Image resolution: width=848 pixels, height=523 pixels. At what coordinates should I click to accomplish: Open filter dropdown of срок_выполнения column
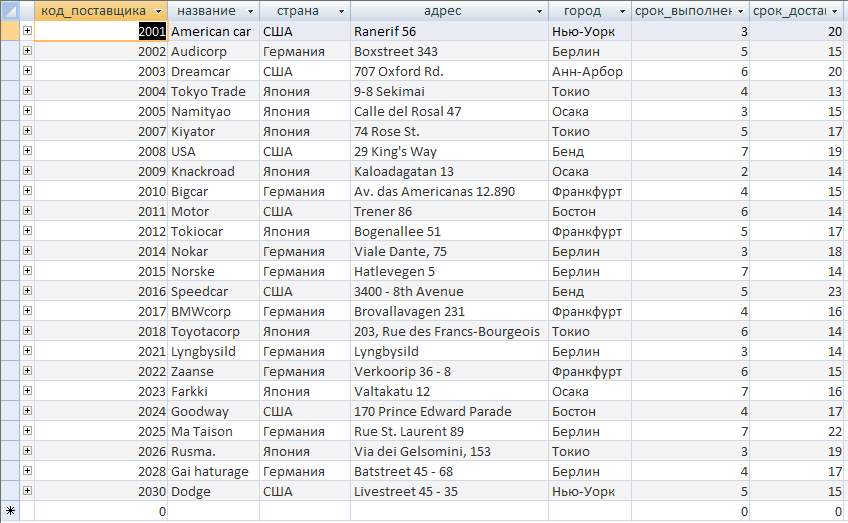[740, 11]
